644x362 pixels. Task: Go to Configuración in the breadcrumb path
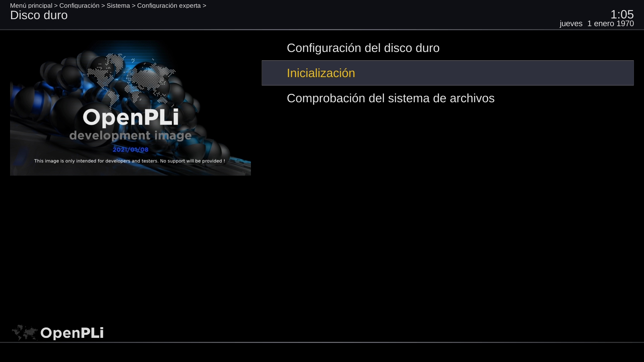click(x=79, y=6)
